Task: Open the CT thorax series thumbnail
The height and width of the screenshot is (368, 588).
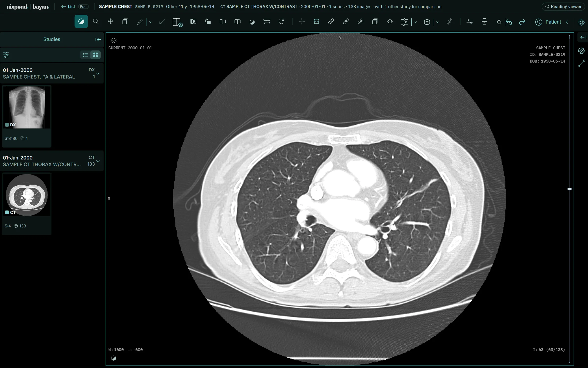Action: coord(27,195)
